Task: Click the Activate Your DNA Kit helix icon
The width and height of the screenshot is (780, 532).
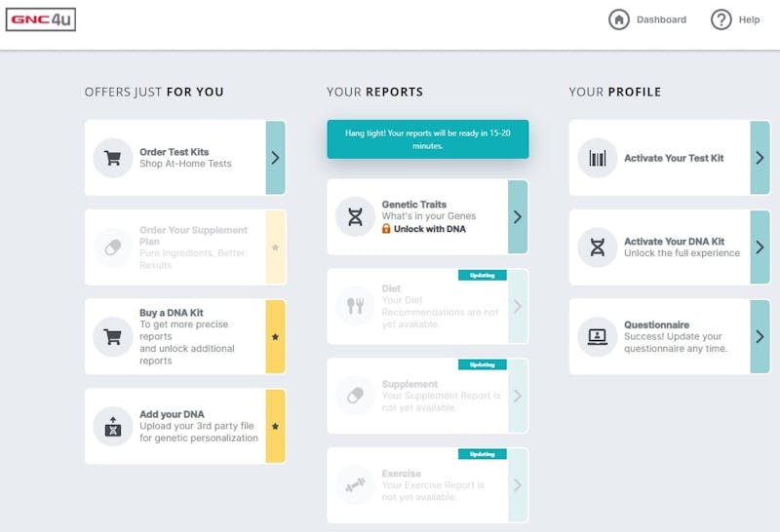Action: click(598, 247)
